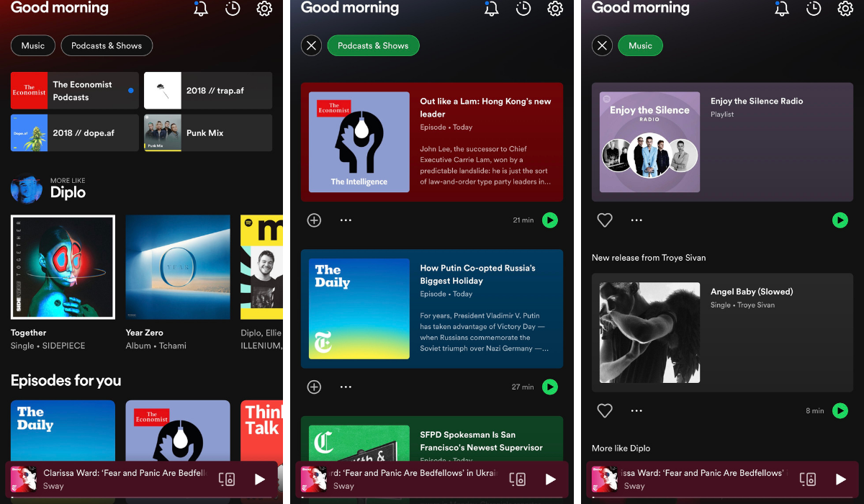
Task: Open Enjoy the Silence Radio cover image
Action: pos(650,142)
